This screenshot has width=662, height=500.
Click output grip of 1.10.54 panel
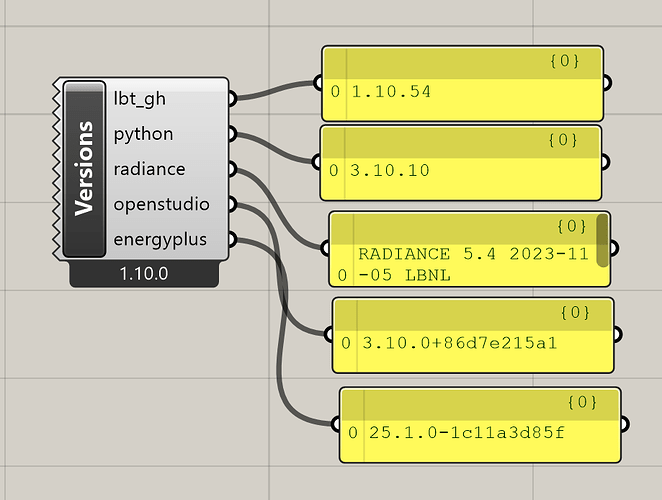coord(607,83)
